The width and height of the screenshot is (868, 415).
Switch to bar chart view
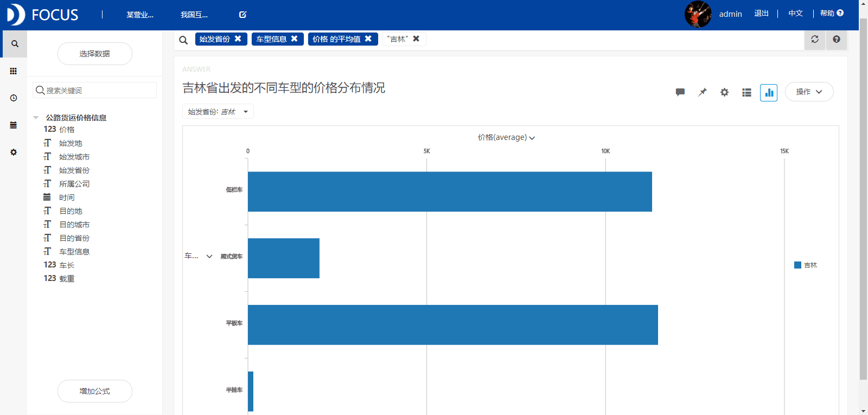click(769, 93)
